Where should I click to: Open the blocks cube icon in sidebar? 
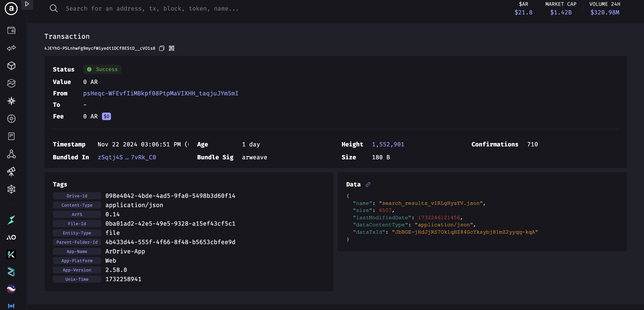(x=11, y=66)
